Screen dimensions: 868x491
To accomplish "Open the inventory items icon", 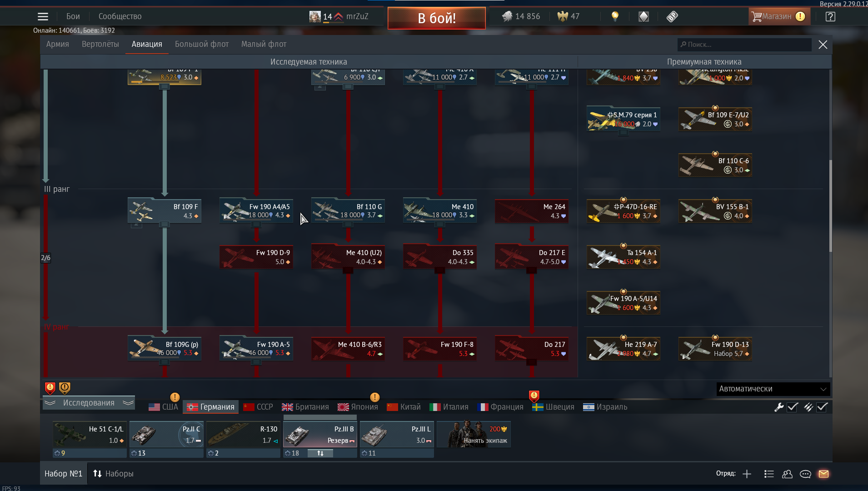I will coord(644,16).
